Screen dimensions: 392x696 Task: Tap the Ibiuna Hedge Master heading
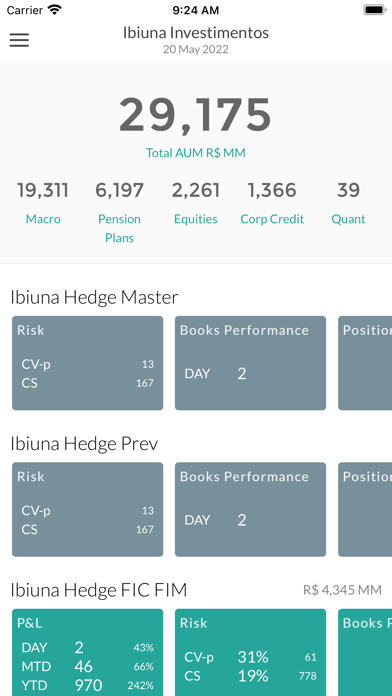(x=94, y=297)
